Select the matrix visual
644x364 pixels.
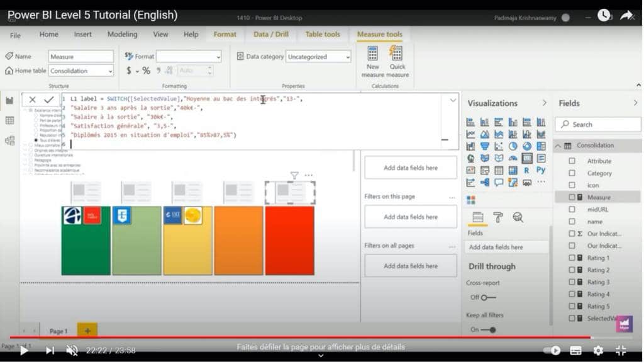pyautogui.click(x=513, y=170)
